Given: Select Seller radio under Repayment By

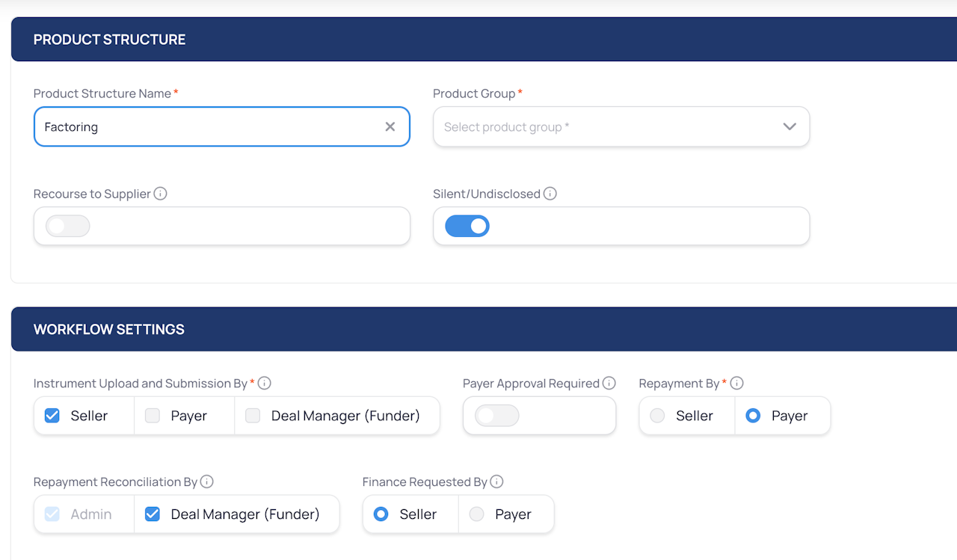Looking at the screenshot, I should point(658,416).
